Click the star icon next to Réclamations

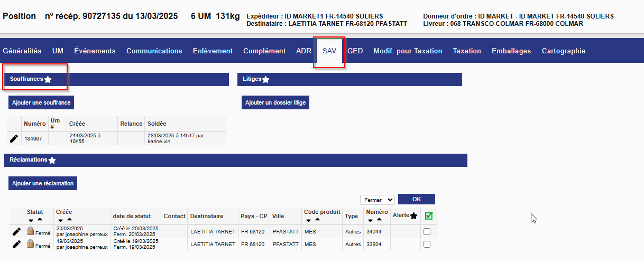[x=52, y=160]
